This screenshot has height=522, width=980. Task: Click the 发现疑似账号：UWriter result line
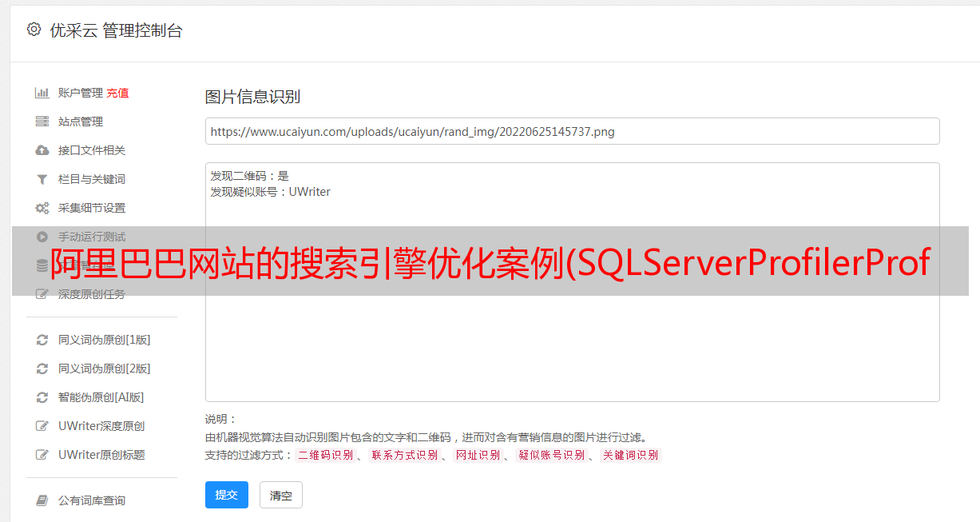click(270, 192)
